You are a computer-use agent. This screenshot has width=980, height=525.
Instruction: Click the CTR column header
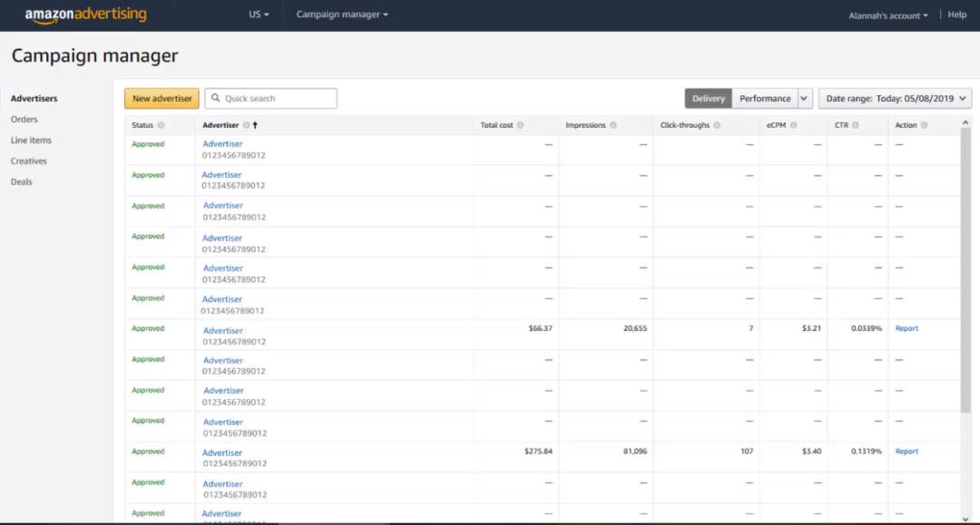[x=841, y=125]
